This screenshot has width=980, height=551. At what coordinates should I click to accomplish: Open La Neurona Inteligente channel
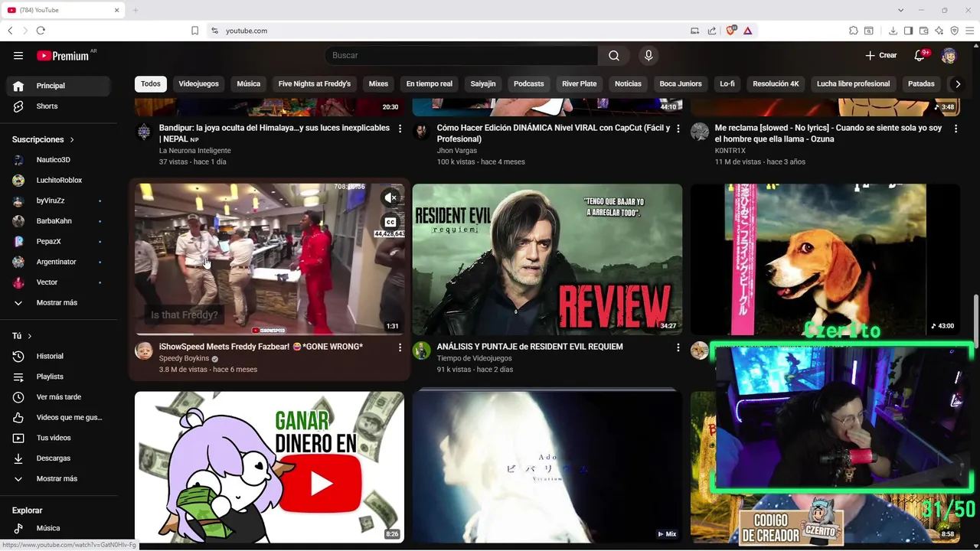[194, 151]
